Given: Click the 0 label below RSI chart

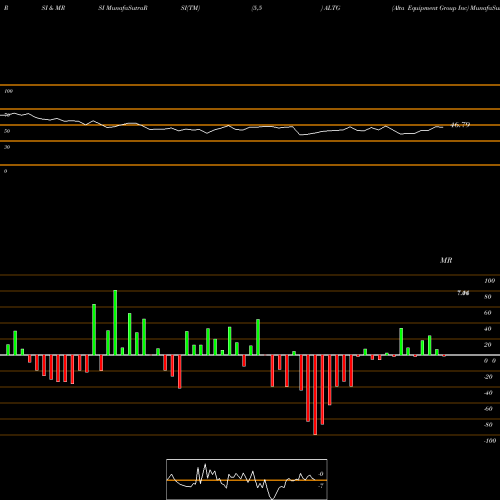Looking at the screenshot, I should click(5, 171).
